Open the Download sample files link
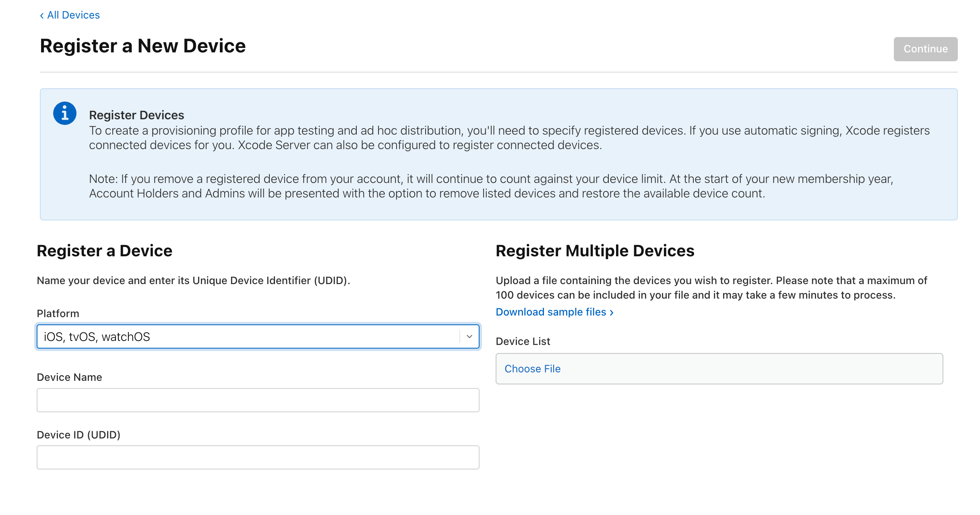The height and width of the screenshot is (515, 980). (550, 312)
